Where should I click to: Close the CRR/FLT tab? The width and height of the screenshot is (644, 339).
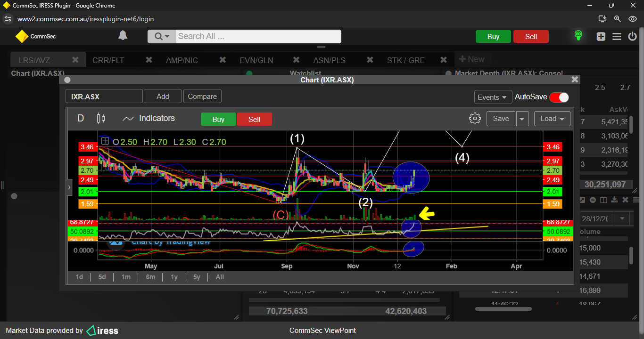149,60
